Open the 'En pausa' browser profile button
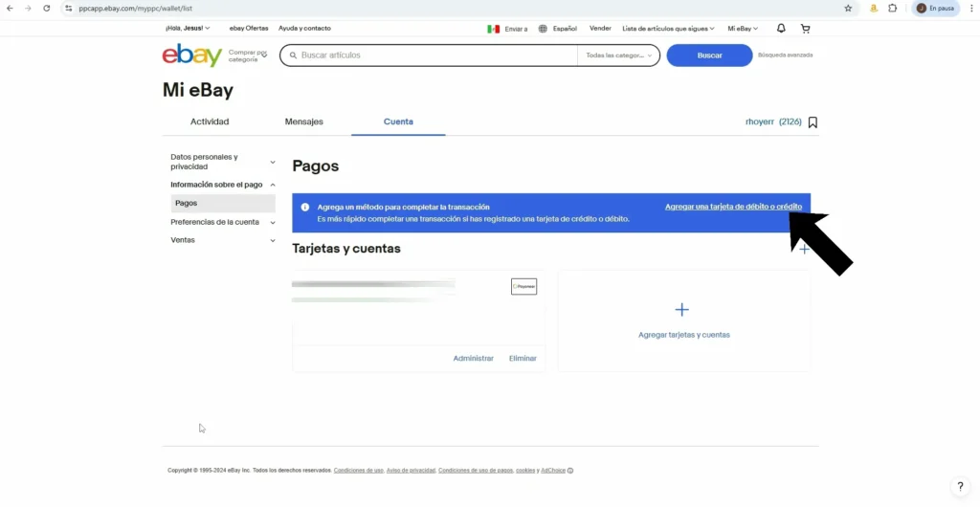This screenshot has height=507, width=980. tap(935, 8)
